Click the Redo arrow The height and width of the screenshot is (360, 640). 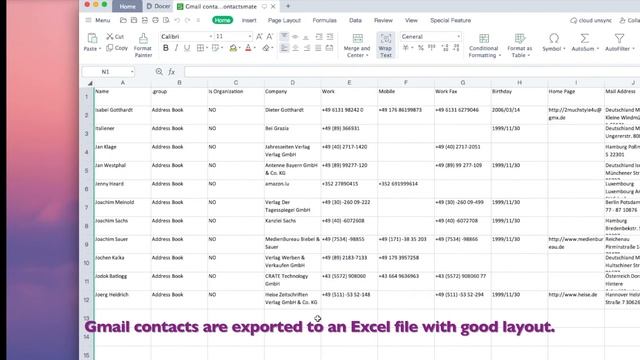[187, 20]
